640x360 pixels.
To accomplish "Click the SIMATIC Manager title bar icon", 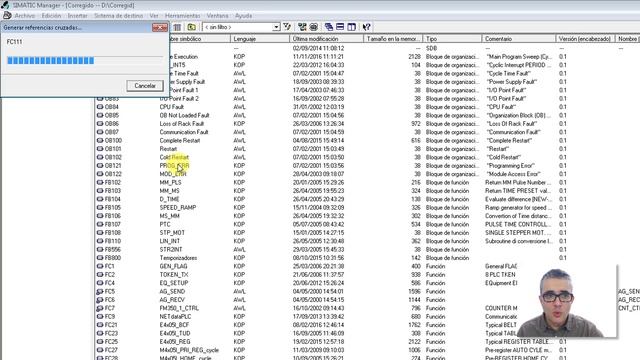I will pyautogui.click(x=5, y=5).
